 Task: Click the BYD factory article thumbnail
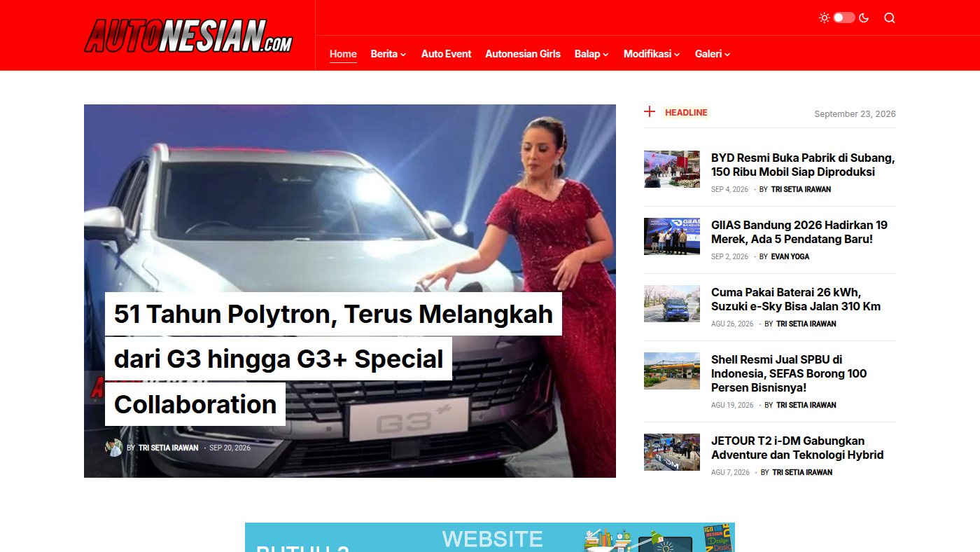coord(672,169)
